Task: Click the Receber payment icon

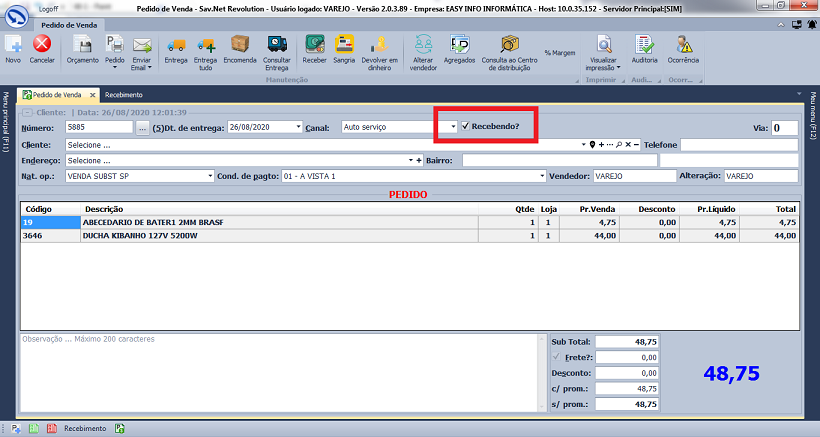Action: point(314,47)
